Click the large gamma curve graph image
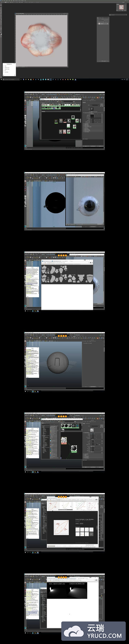 (x=61, y=527)
